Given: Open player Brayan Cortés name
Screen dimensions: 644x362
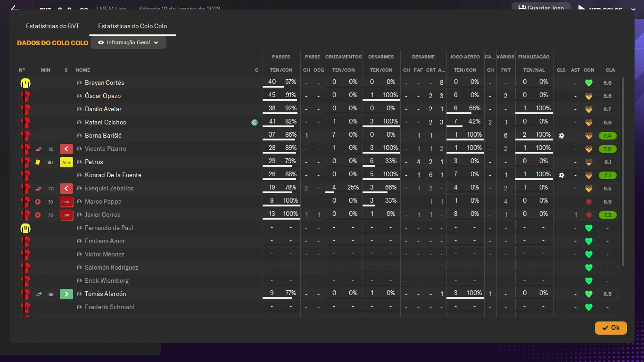Looking at the screenshot, I should click(x=104, y=83).
